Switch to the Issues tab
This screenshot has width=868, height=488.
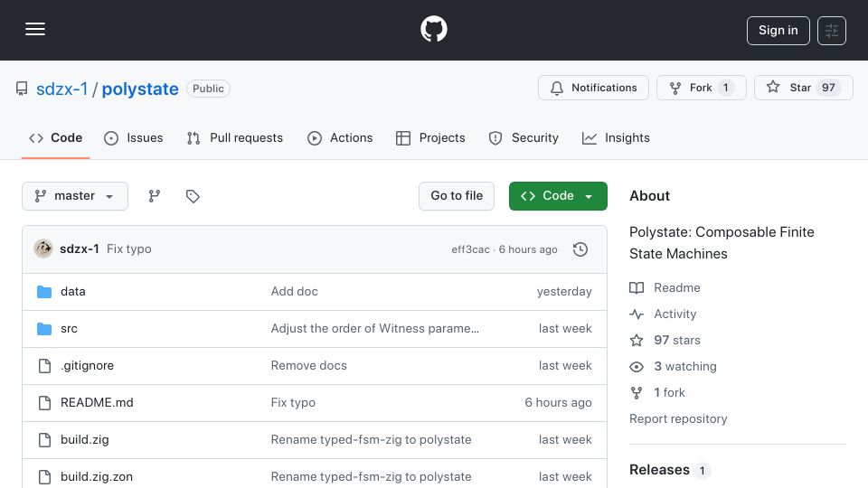pyautogui.click(x=134, y=137)
